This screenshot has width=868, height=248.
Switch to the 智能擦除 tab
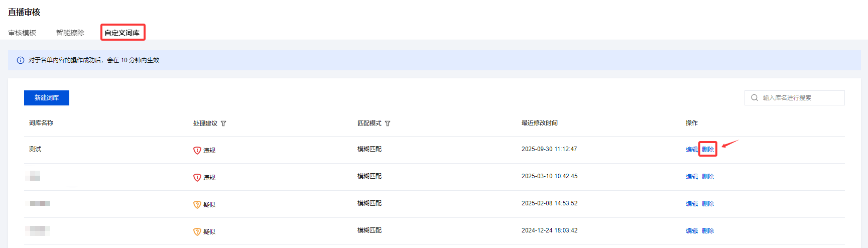70,33
